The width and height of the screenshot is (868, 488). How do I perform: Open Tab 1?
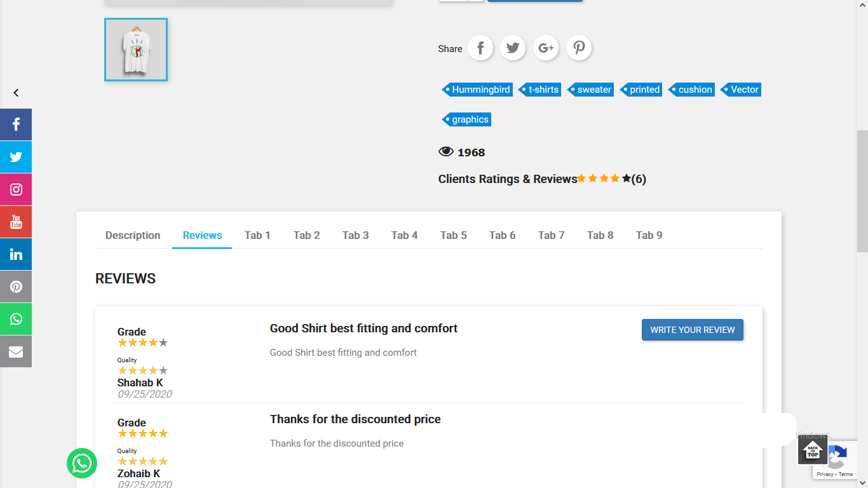(x=257, y=235)
